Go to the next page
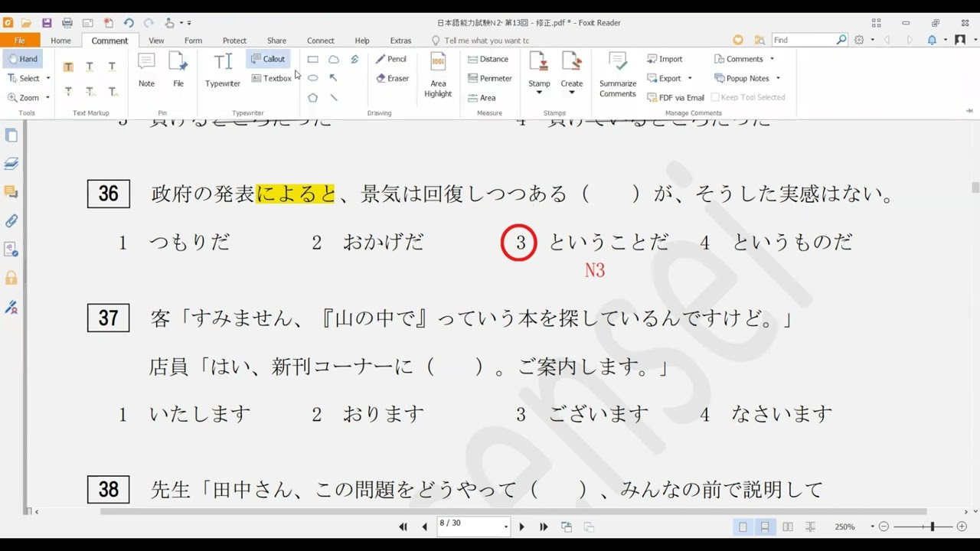 click(x=522, y=527)
